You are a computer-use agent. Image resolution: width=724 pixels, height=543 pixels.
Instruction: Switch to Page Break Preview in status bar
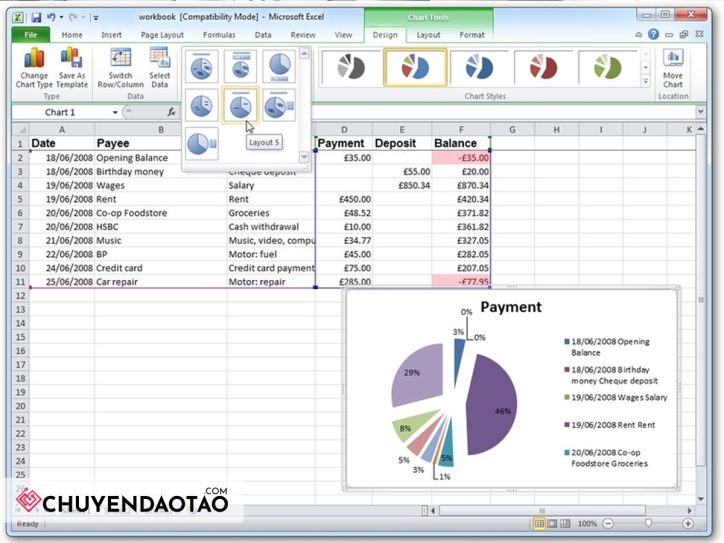point(565,524)
